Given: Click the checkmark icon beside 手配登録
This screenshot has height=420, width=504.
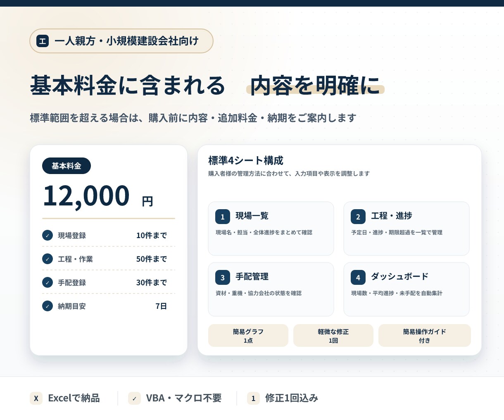Looking at the screenshot, I should click(48, 282).
